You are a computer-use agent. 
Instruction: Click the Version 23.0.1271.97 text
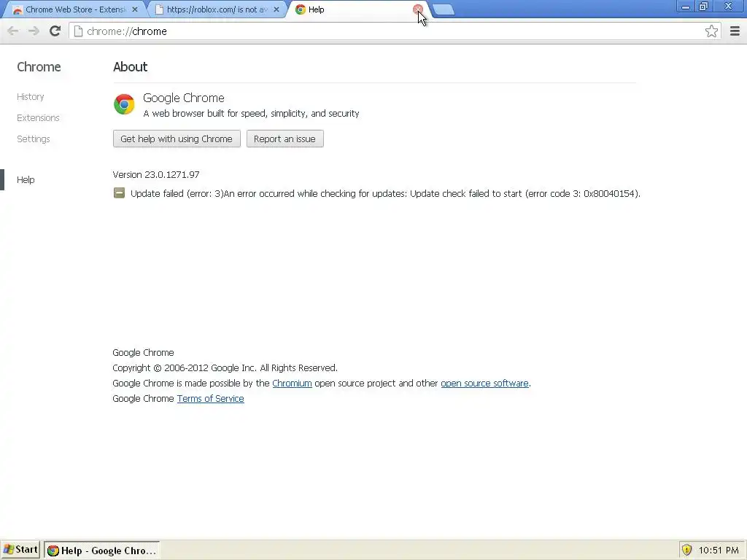[x=156, y=175]
